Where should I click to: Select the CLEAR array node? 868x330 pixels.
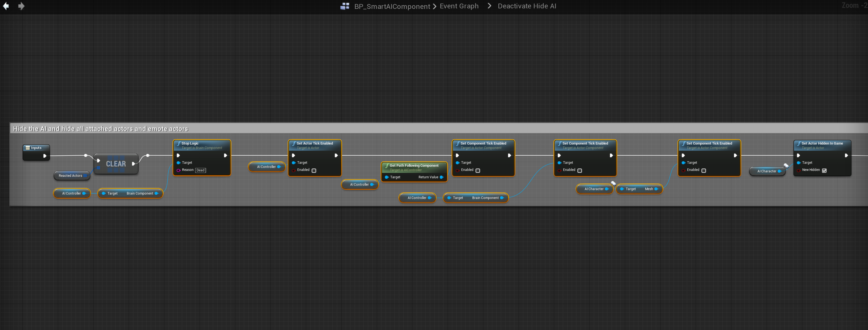[x=116, y=164]
